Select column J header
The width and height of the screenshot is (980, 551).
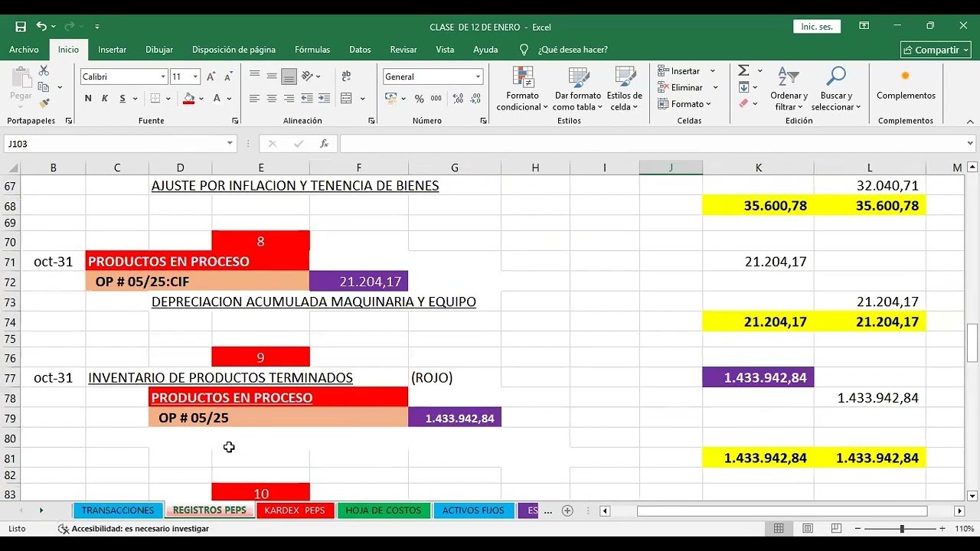click(x=671, y=168)
